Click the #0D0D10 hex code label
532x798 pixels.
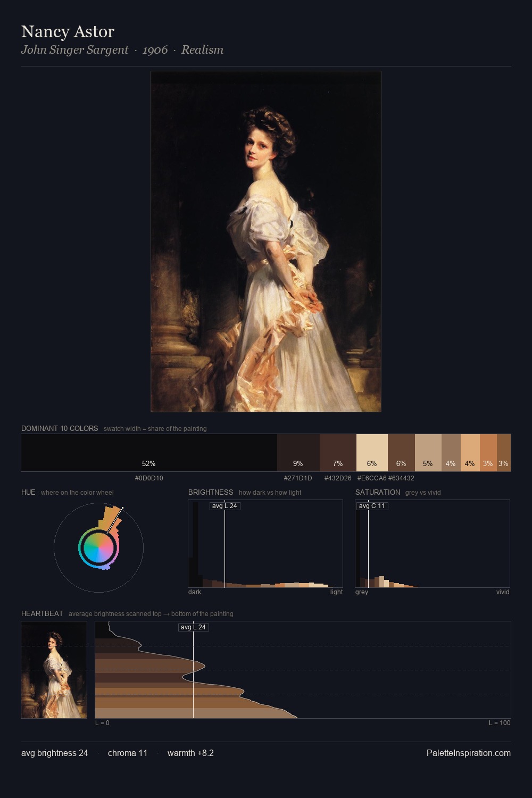149,478
